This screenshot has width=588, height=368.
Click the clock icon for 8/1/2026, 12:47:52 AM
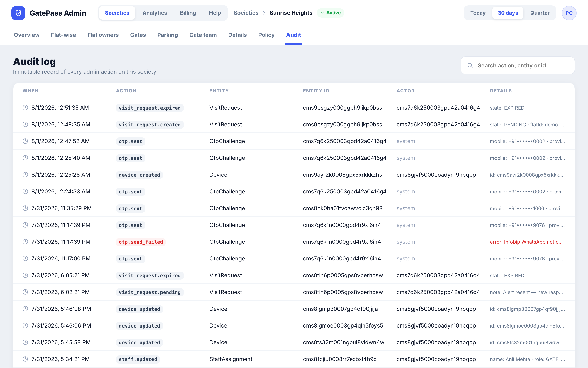point(25,141)
